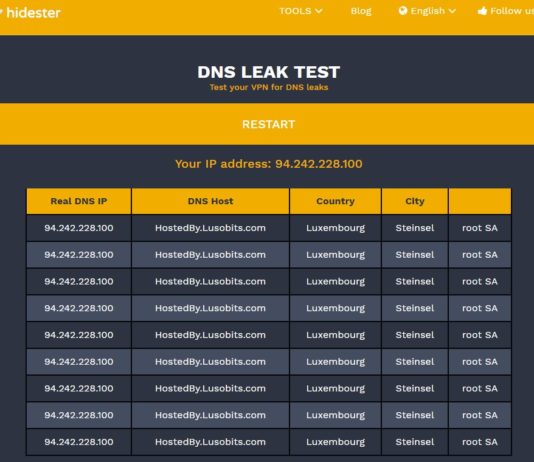Select 'root SA' in the last table row
The image size is (534, 462).
click(480, 442)
